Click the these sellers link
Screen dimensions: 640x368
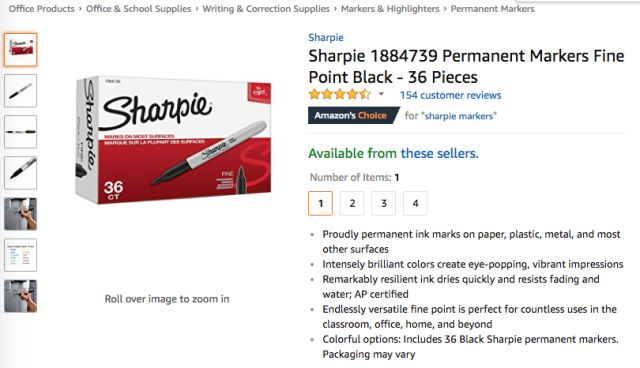[x=439, y=153]
